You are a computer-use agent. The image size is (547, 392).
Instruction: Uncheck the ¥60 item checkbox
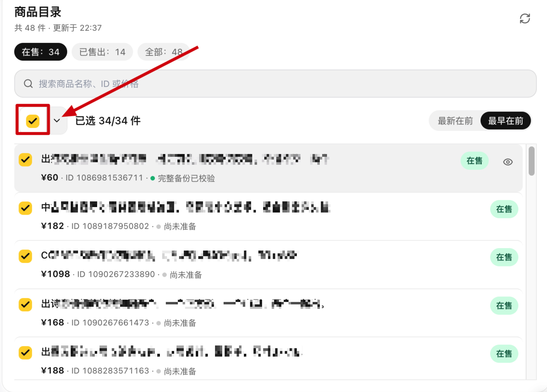[25, 160]
